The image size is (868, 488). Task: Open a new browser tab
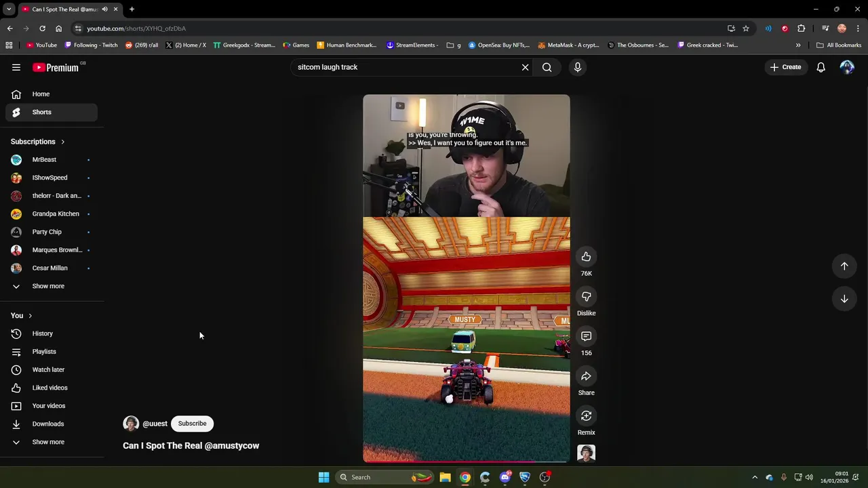point(132,9)
